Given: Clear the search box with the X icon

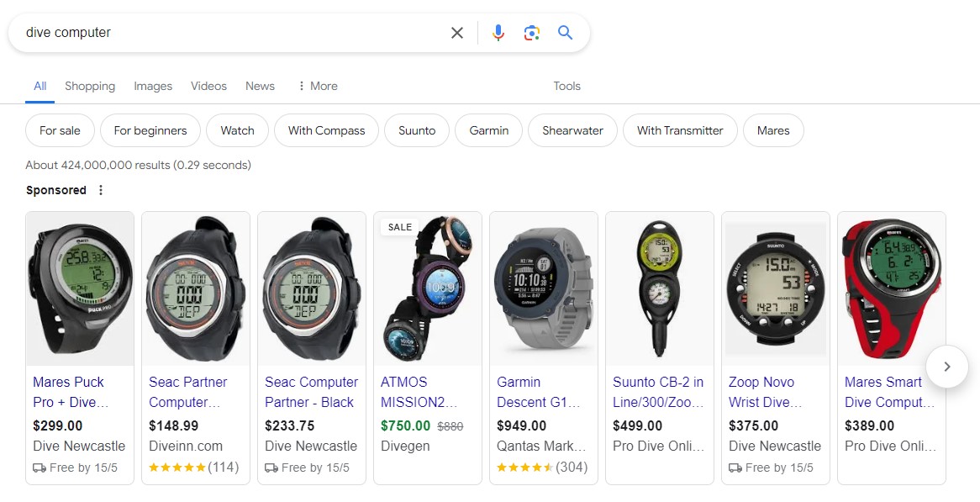Looking at the screenshot, I should pyautogui.click(x=457, y=33).
